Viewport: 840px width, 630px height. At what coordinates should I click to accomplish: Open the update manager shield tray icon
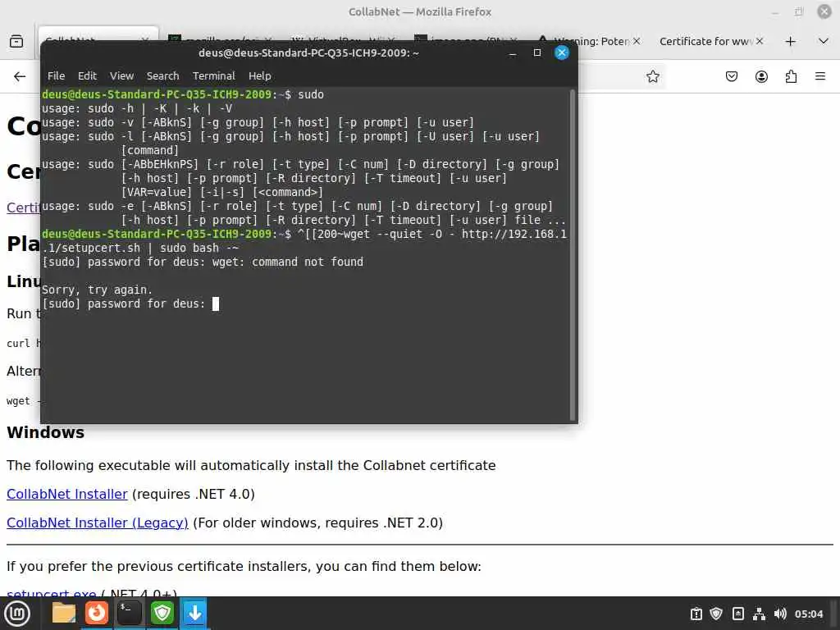coord(716,614)
